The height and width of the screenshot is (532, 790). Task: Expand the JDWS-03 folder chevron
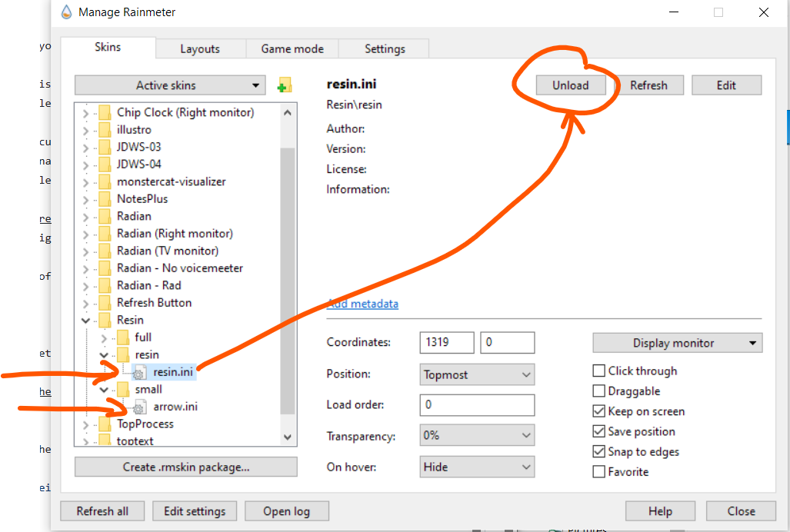pyautogui.click(x=85, y=148)
